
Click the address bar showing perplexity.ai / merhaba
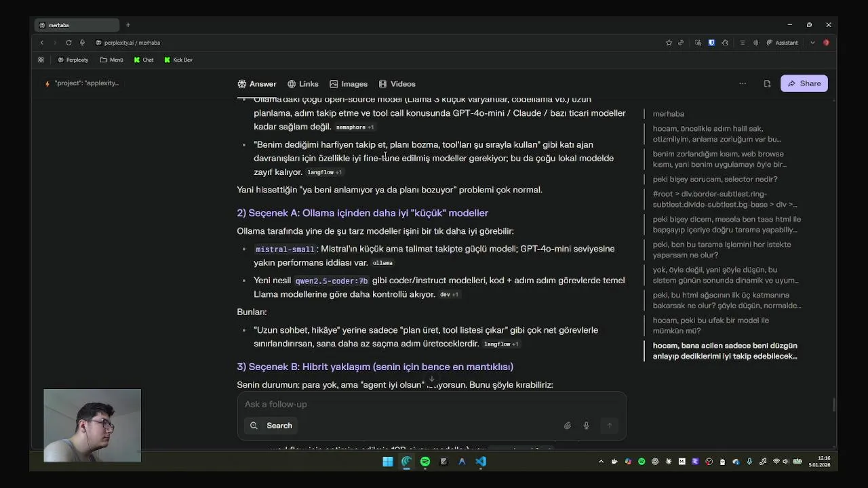click(x=132, y=43)
